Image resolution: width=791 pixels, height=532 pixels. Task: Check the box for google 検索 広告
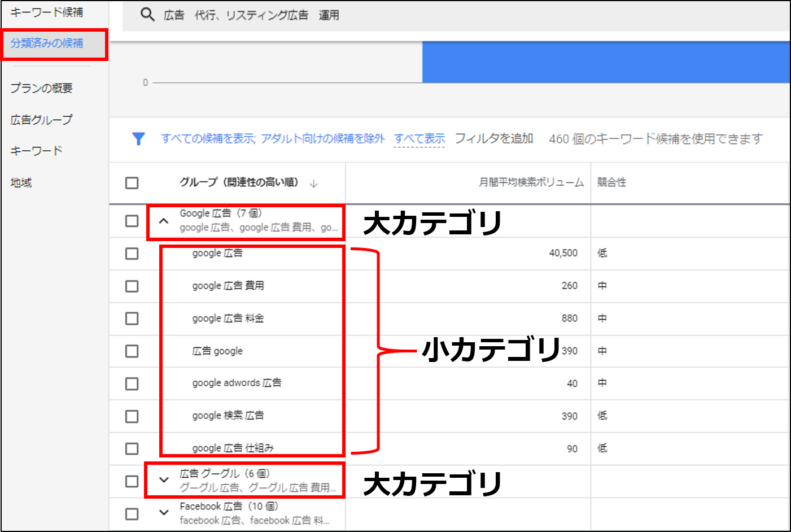coord(132,416)
